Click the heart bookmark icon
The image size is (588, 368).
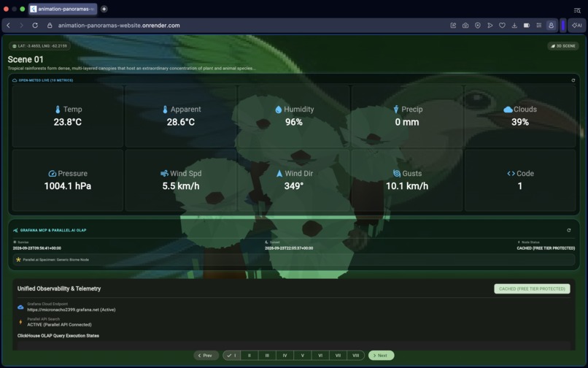tap(502, 26)
